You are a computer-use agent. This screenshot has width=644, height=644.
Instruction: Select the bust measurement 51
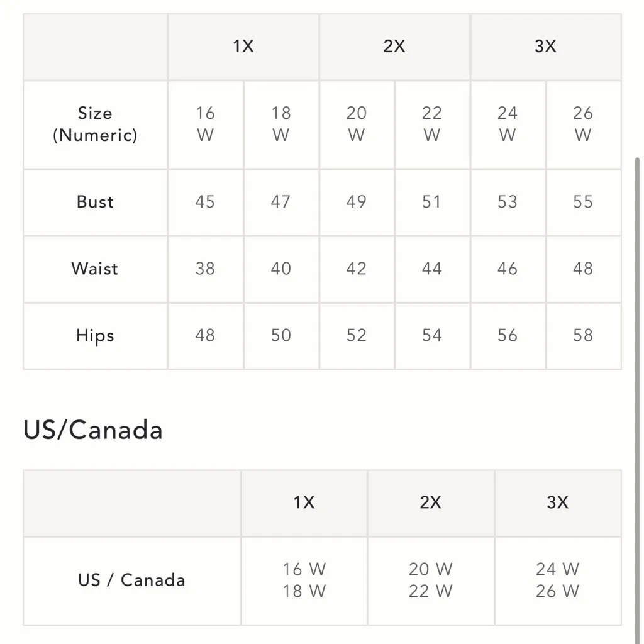pyautogui.click(x=432, y=202)
